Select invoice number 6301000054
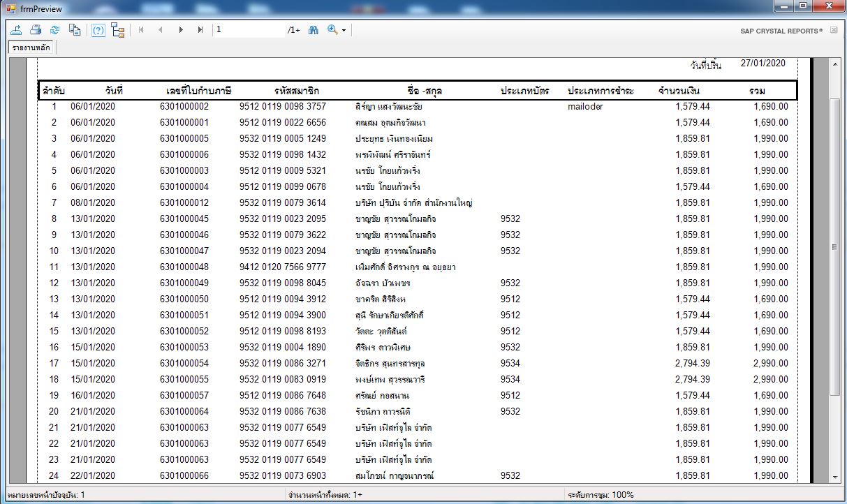The width and height of the screenshot is (847, 504). coord(184,364)
